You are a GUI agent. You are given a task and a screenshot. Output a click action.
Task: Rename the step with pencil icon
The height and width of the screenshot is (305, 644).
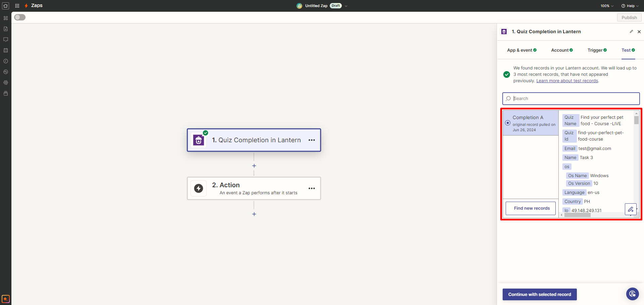coord(631,32)
